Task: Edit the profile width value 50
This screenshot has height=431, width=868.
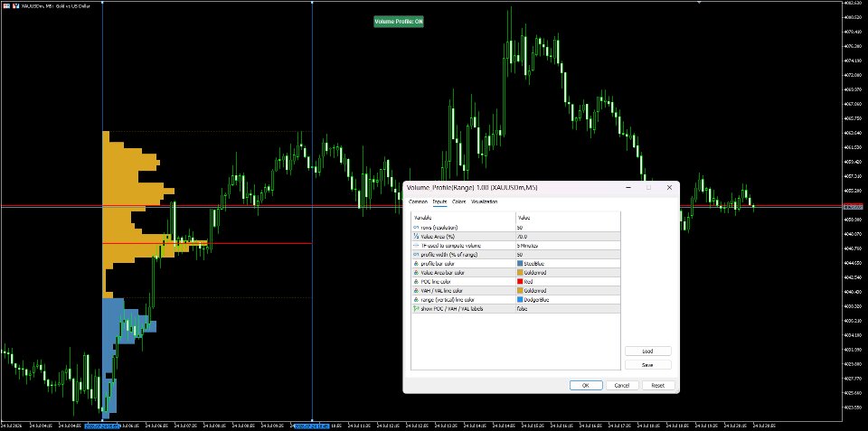Action: click(x=568, y=255)
